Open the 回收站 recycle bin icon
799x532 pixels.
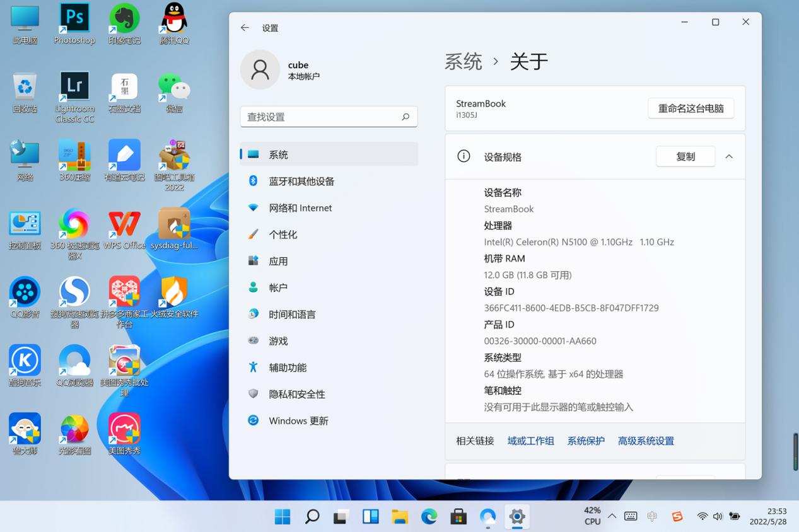click(x=25, y=93)
